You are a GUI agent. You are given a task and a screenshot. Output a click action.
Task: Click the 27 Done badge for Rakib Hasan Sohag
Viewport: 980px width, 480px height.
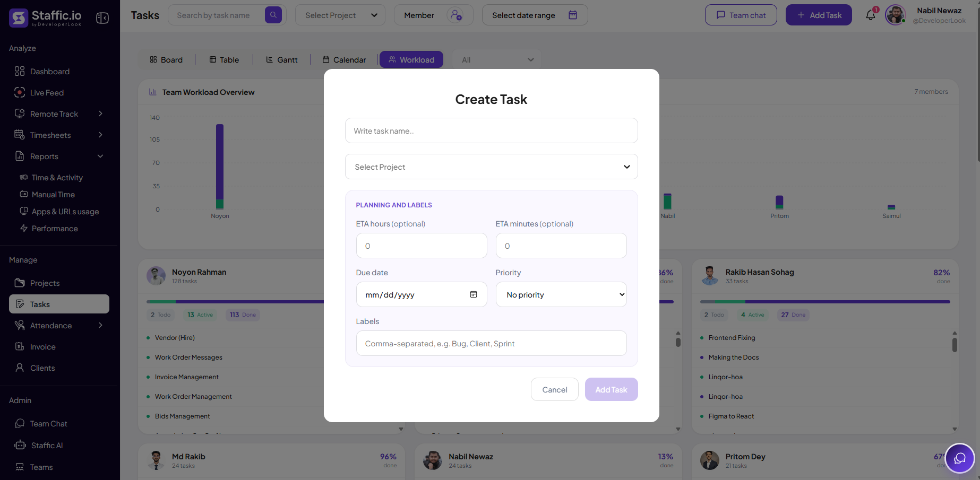click(x=793, y=315)
